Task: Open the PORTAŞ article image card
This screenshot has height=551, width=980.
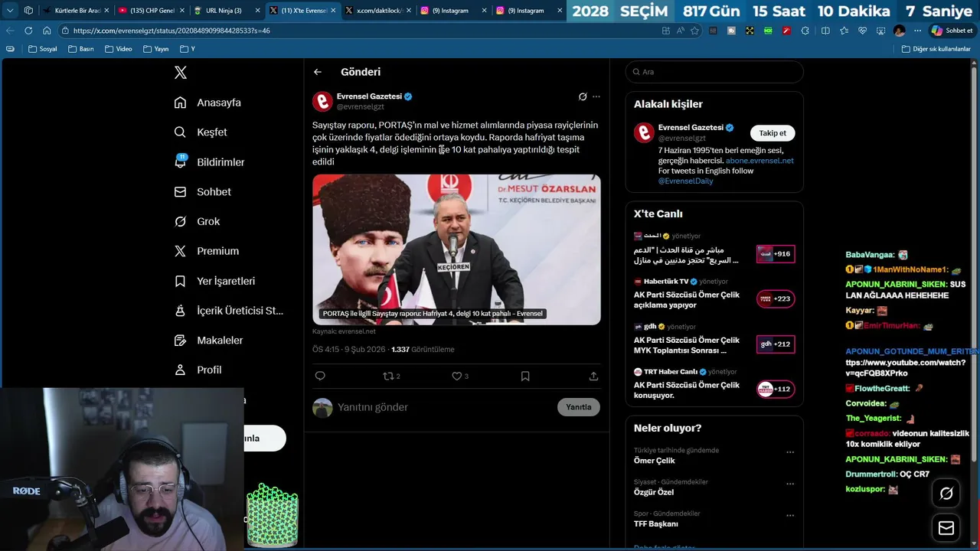Action: tap(456, 249)
